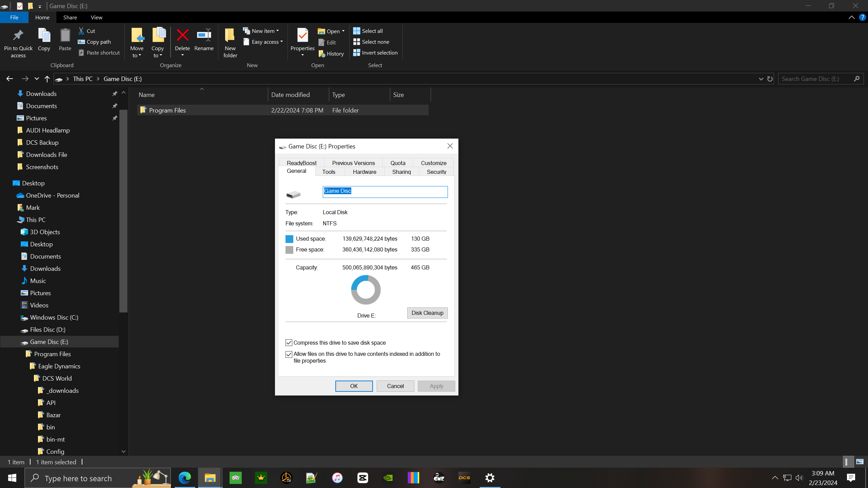Open the Hardware tab in Properties
Image resolution: width=868 pixels, height=488 pixels.
coord(364,171)
